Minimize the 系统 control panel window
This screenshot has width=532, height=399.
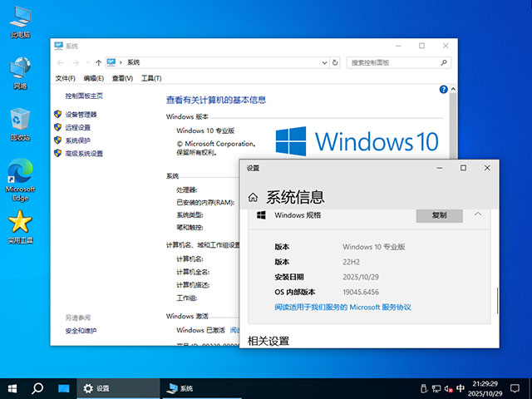click(x=398, y=46)
